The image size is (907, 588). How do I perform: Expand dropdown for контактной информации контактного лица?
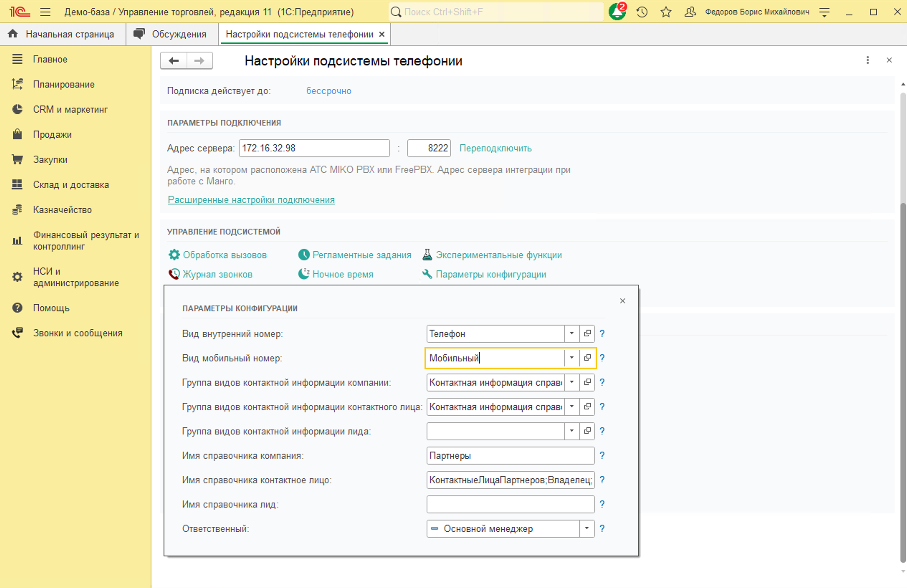pyautogui.click(x=572, y=407)
